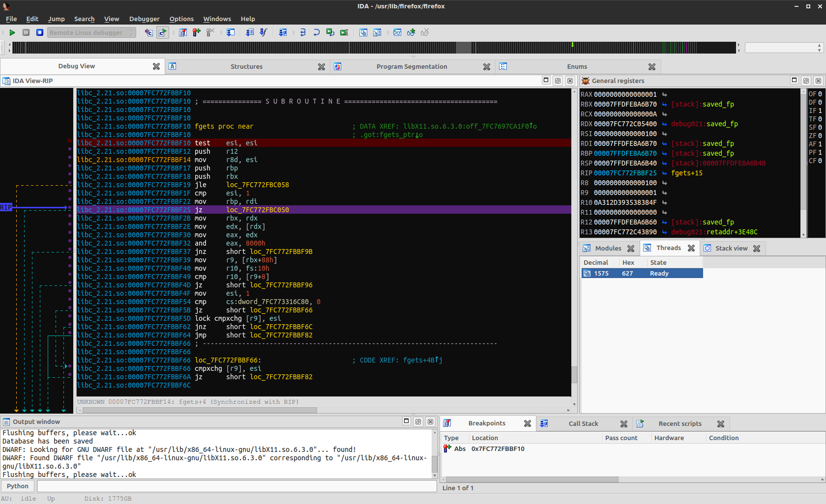The image size is (826, 504).
Task: Open the Options menu
Action: pos(181,19)
